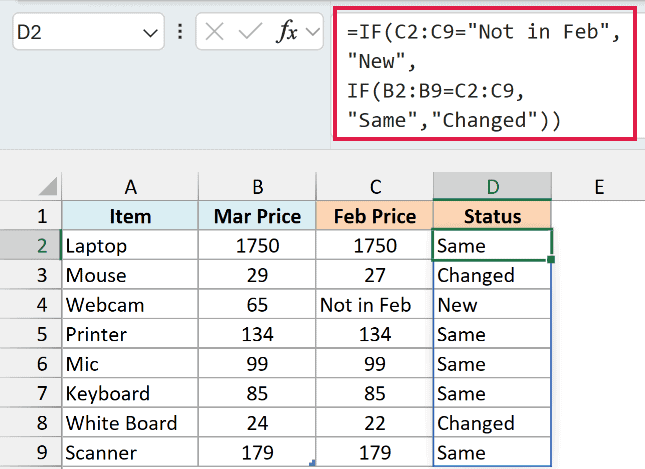The image size is (645, 469).
Task: Select White Board's 'Changed' status cell
Action: [x=492, y=423]
